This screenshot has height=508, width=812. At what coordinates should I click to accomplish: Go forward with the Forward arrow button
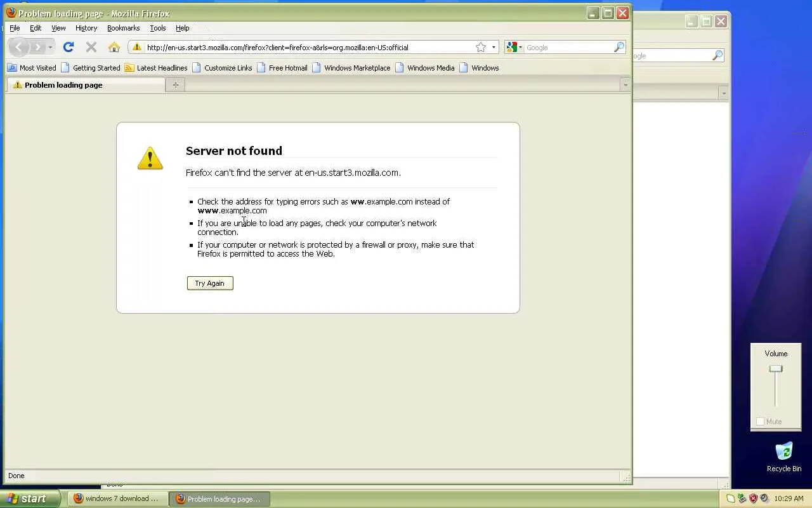click(37, 47)
